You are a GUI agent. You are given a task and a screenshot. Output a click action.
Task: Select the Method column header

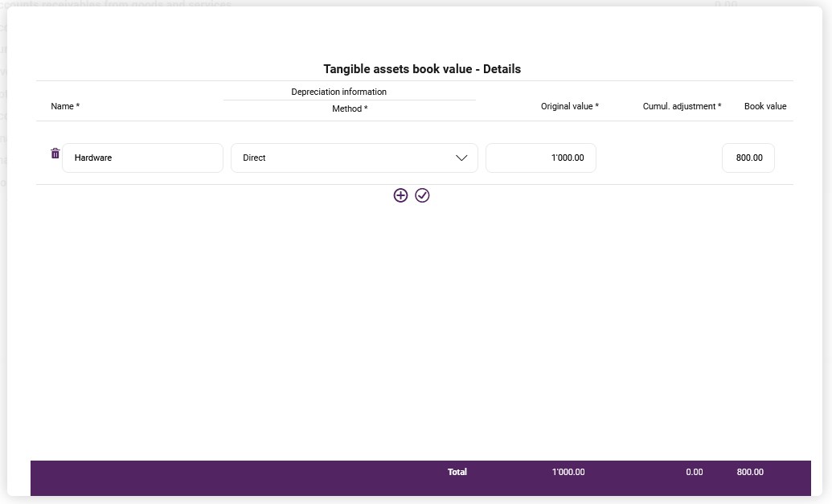(350, 109)
